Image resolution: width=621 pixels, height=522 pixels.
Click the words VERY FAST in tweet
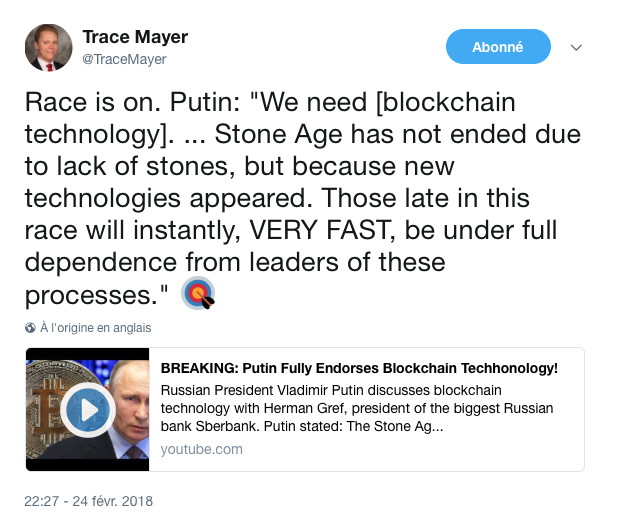point(318,231)
